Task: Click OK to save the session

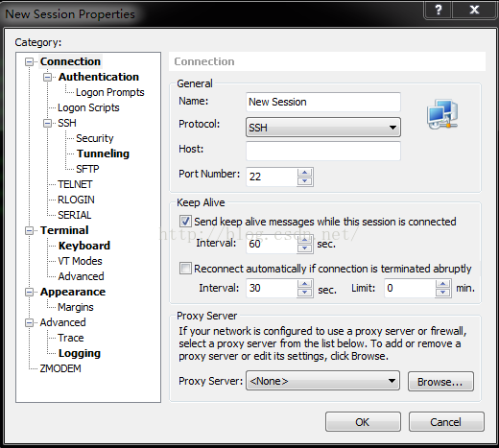Action: pyautogui.click(x=363, y=422)
